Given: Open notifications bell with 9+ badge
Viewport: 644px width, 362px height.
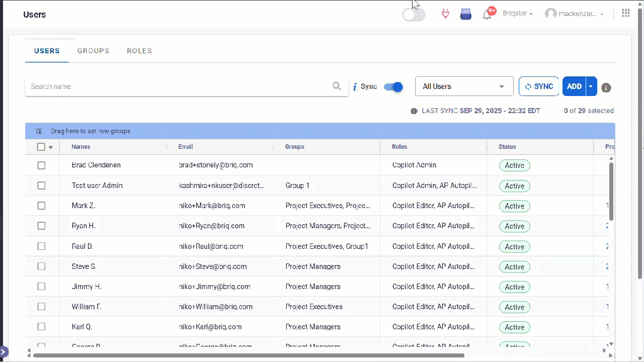Looking at the screenshot, I should (488, 14).
